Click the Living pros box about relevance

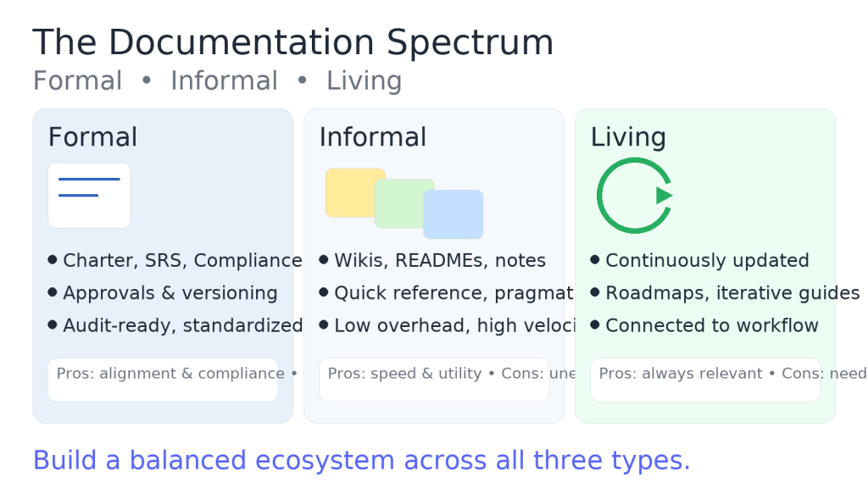pos(705,380)
